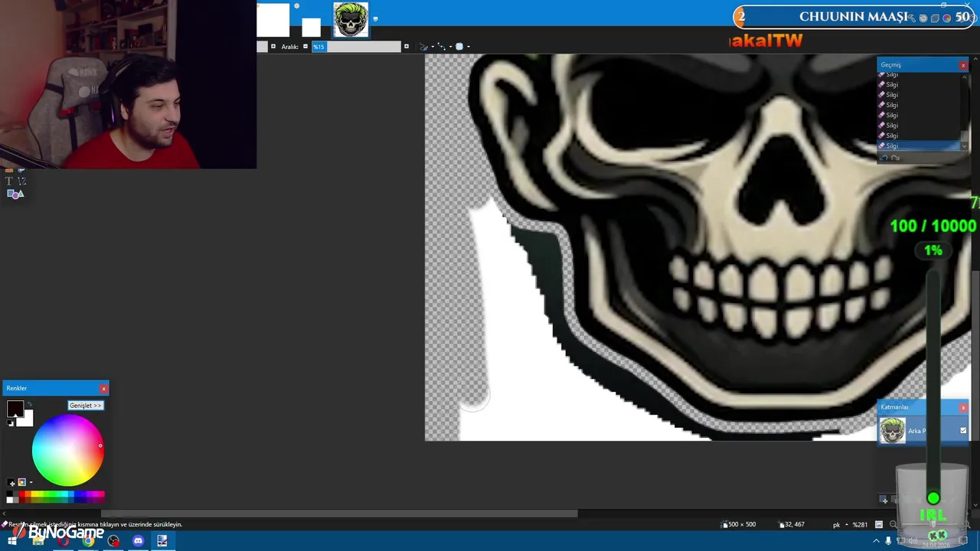Close the Katmanlar panel
980x551 pixels.
click(963, 407)
